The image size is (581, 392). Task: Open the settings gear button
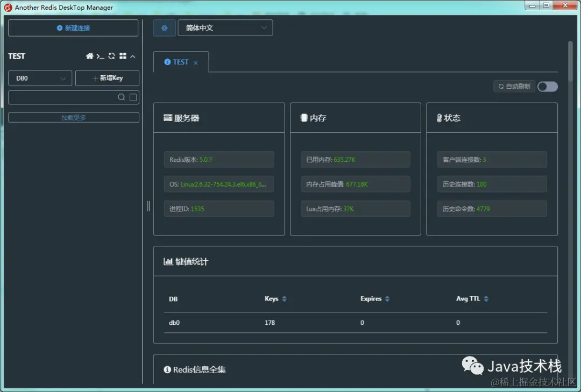click(x=164, y=28)
